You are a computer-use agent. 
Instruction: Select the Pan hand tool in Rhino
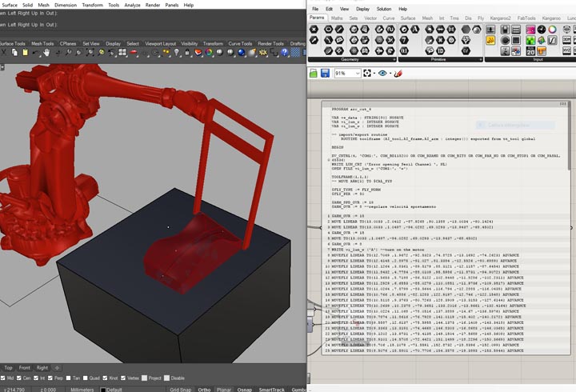pyautogui.click(x=46, y=53)
